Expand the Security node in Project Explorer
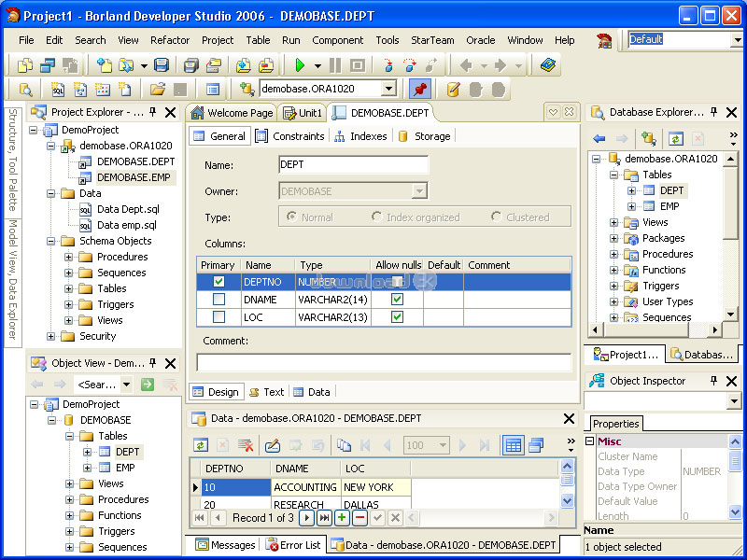The height and width of the screenshot is (560, 747). (51, 336)
